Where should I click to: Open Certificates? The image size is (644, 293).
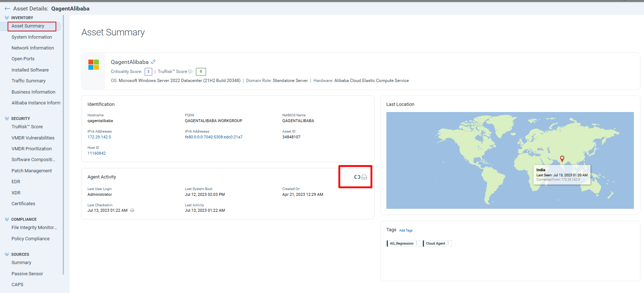(23, 204)
